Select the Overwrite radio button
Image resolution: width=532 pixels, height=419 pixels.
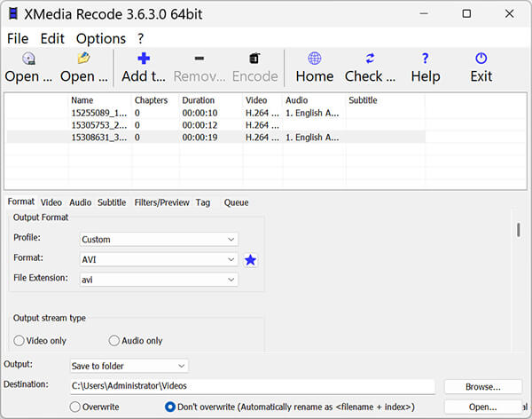(x=75, y=407)
